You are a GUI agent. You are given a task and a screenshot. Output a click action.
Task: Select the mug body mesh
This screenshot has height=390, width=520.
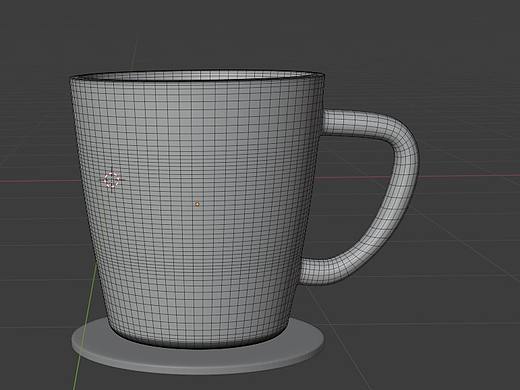click(x=197, y=208)
